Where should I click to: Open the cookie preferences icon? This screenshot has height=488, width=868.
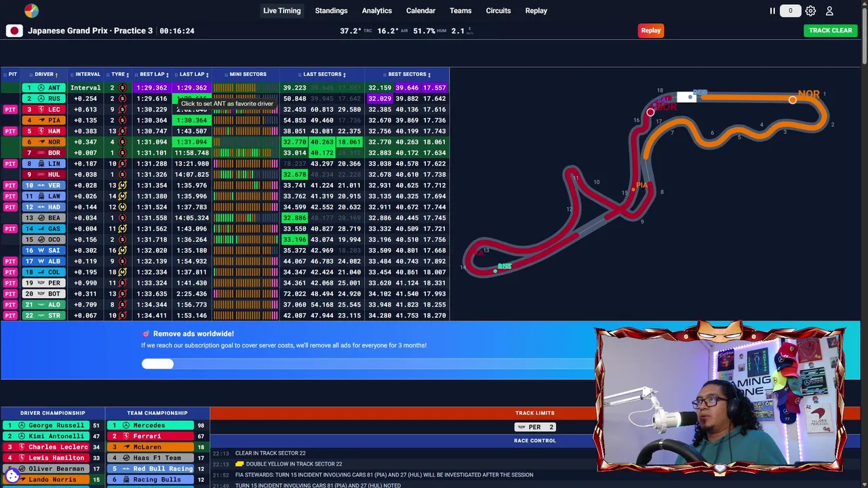(12, 475)
